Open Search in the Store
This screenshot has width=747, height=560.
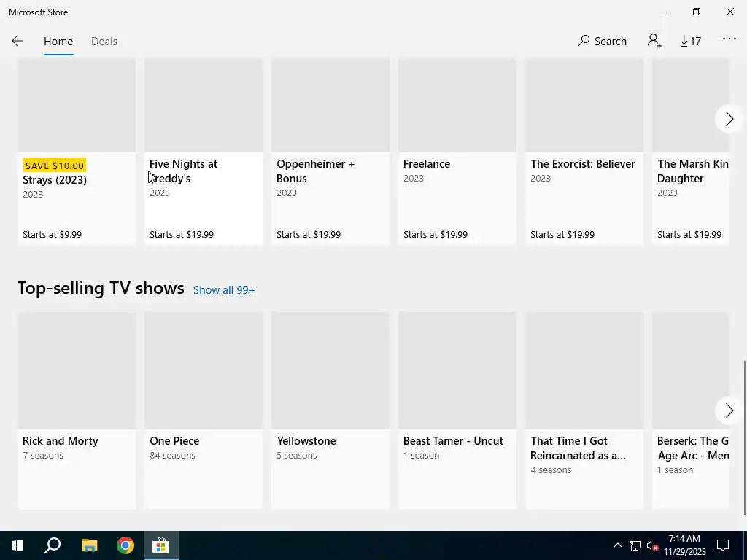pyautogui.click(x=602, y=41)
